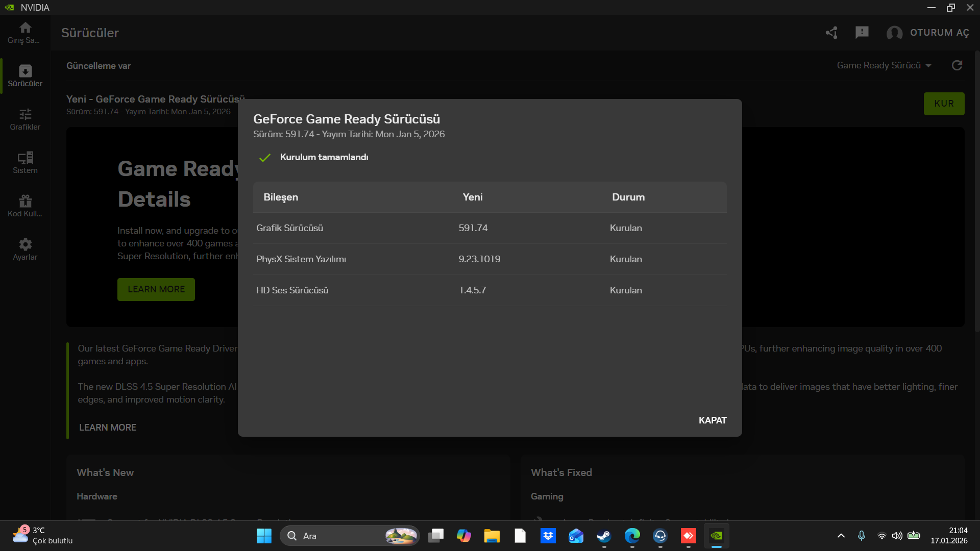Click the Kurulum tamamlandı status text
The height and width of the screenshot is (551, 980).
tap(324, 157)
